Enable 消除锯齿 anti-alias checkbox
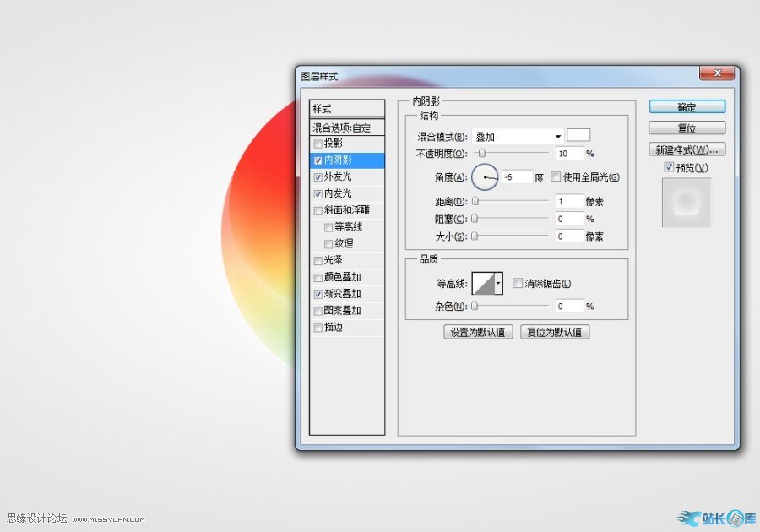 point(518,284)
